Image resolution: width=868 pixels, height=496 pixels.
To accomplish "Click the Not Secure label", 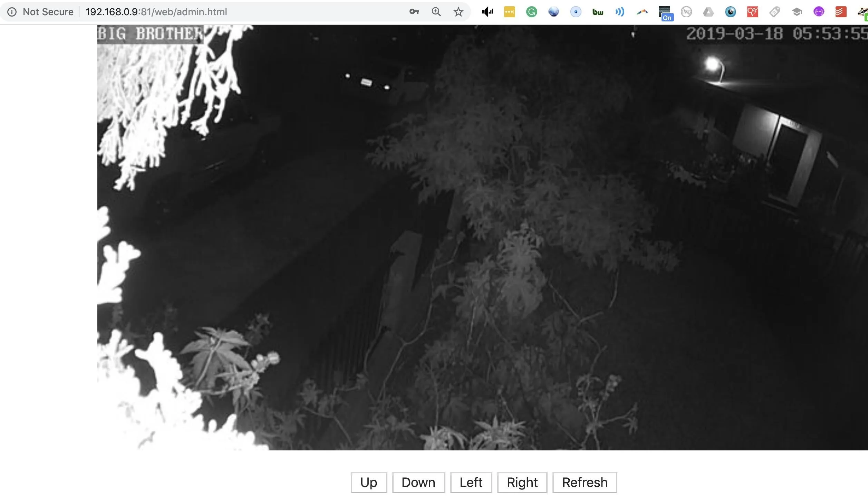I will pos(48,12).
